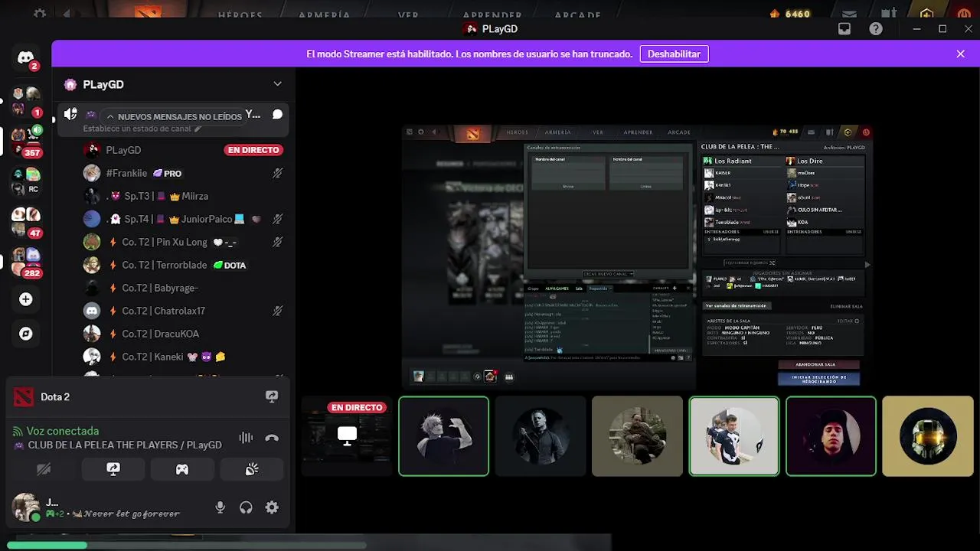The image size is (980, 551).
Task: Click Dota 2 logo home button
Action: click(x=149, y=12)
